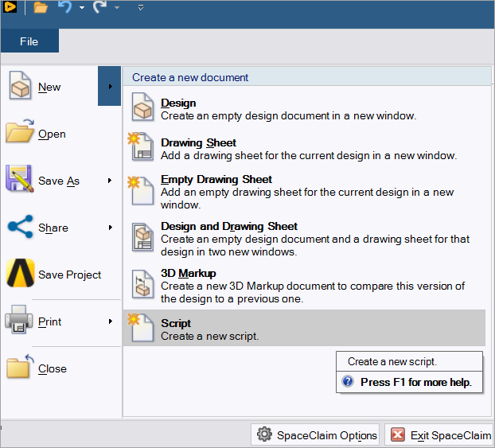Expand the Customize Quick Access Toolbar dropdown
This screenshot has width=495, height=448.
pos(141,8)
